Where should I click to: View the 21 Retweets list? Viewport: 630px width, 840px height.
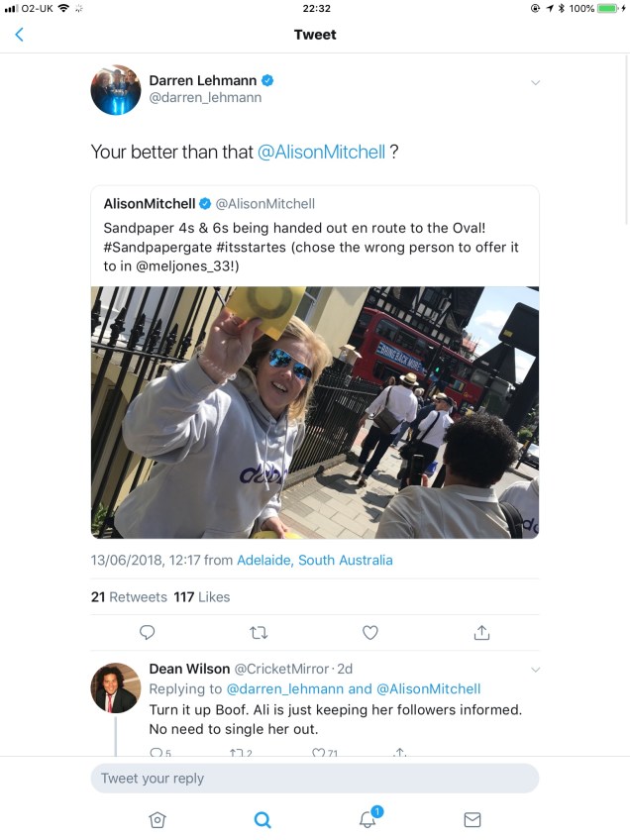(115, 596)
